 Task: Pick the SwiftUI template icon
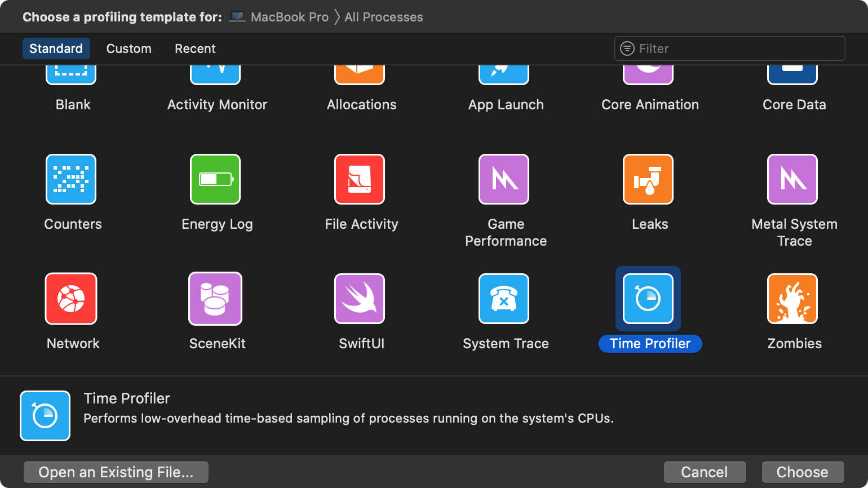(360, 299)
